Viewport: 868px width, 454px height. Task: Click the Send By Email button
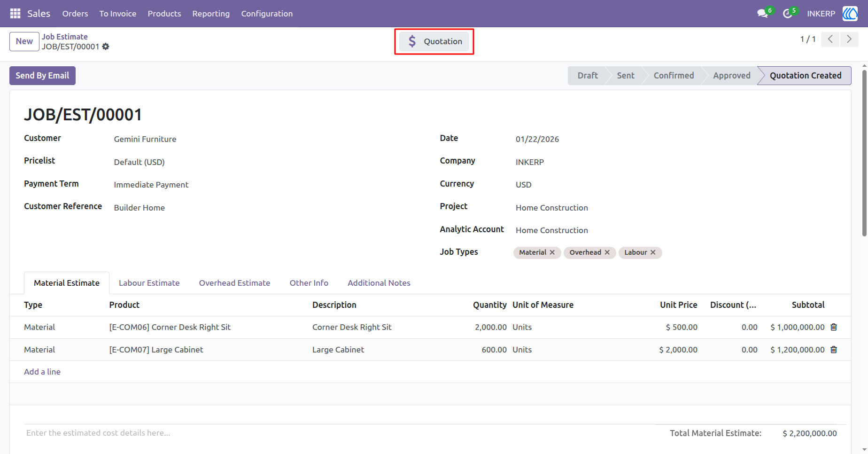click(x=42, y=76)
